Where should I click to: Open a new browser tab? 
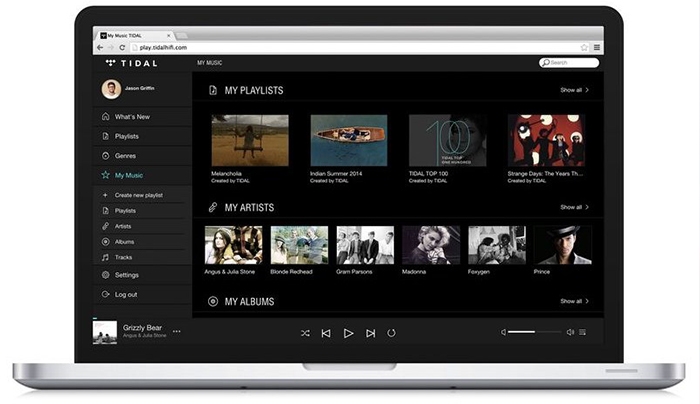[181, 36]
